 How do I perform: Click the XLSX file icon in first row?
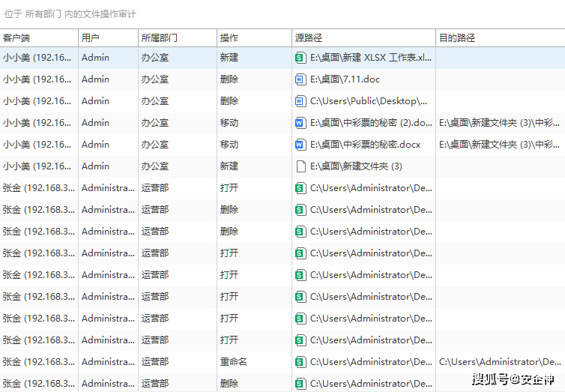(x=300, y=57)
